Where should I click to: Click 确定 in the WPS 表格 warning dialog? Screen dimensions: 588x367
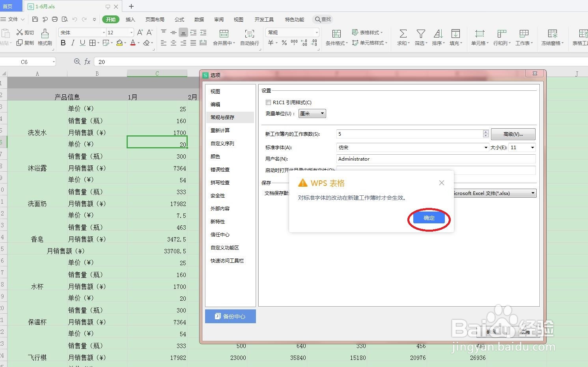428,218
